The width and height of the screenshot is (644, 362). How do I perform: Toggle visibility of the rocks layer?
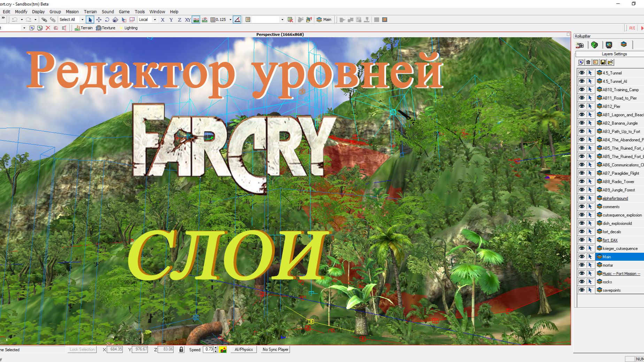583,282
